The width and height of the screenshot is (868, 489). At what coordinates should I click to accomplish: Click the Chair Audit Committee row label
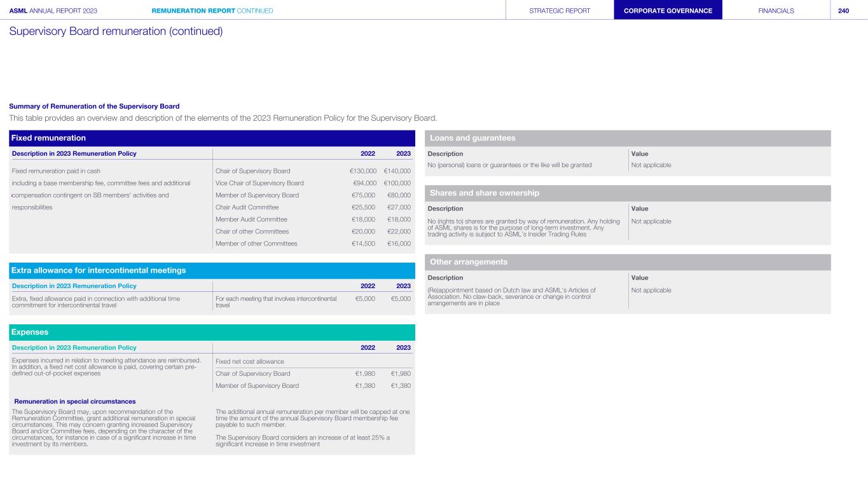pyautogui.click(x=247, y=207)
